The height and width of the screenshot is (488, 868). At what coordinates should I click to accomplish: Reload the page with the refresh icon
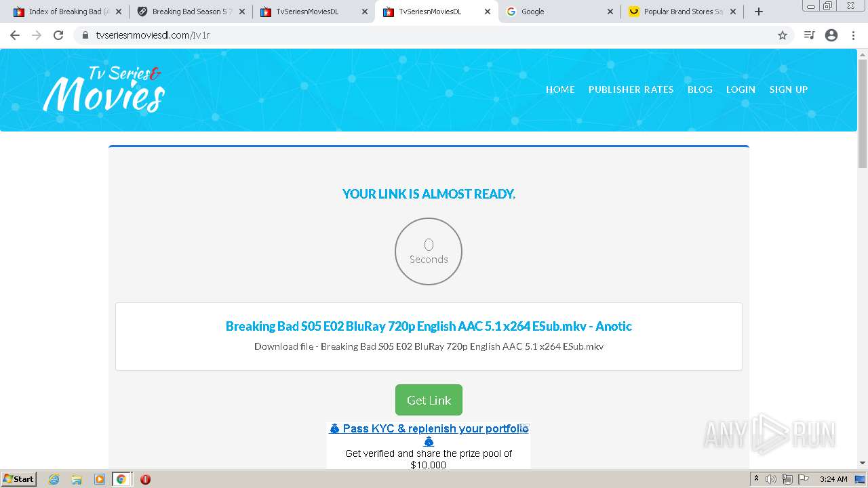[x=58, y=35]
